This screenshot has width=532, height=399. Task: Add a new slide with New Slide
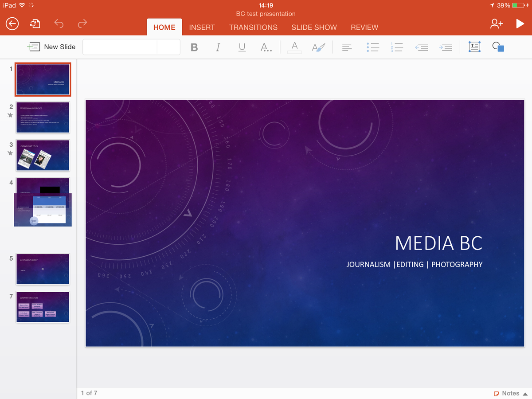point(51,47)
